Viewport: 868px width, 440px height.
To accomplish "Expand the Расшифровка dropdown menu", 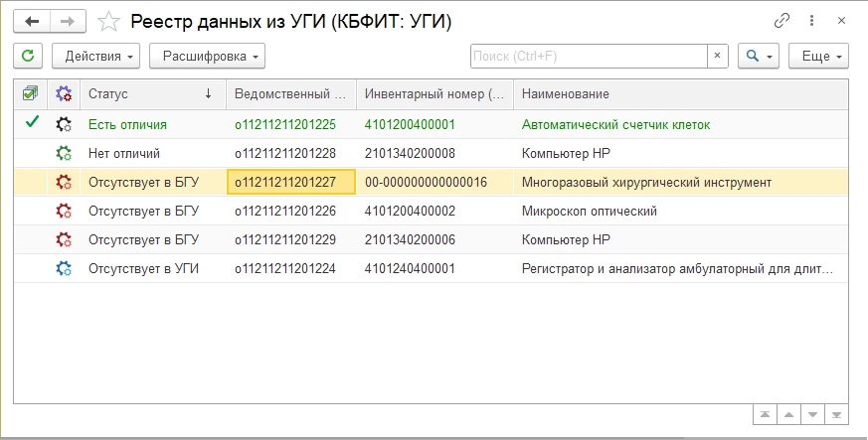I will [207, 56].
